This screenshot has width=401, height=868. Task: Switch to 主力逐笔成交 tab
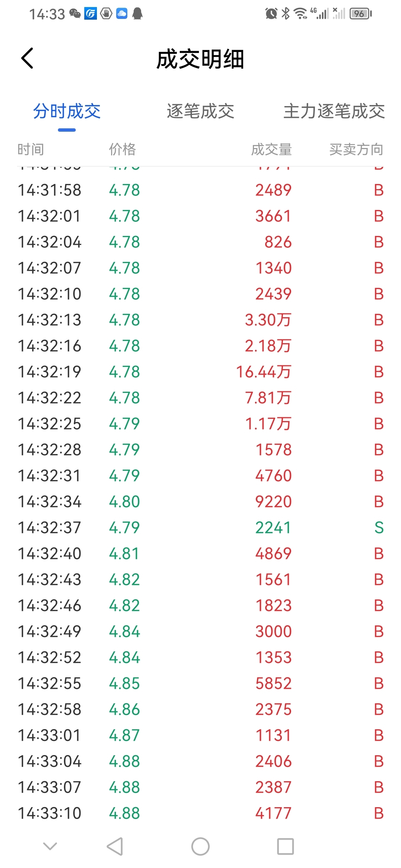pos(334,111)
